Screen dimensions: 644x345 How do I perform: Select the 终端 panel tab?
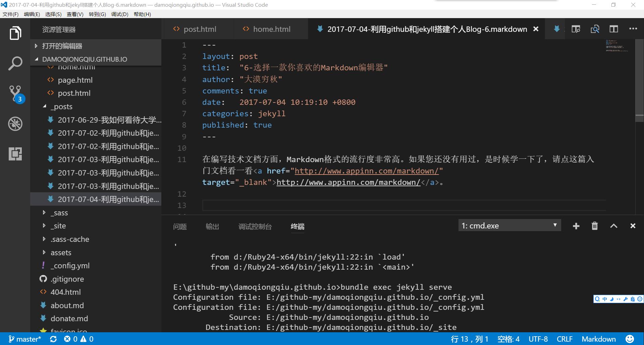coord(298,227)
